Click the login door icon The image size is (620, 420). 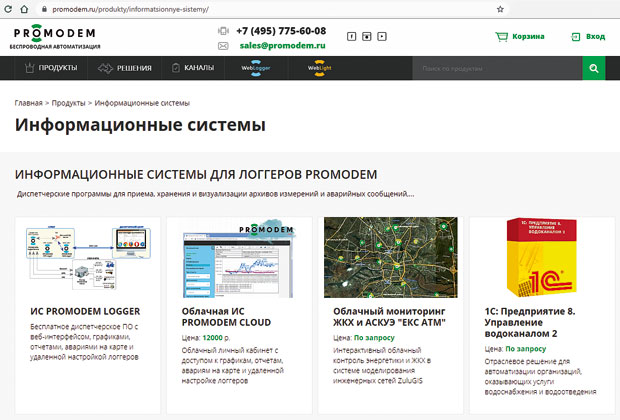[x=575, y=37]
